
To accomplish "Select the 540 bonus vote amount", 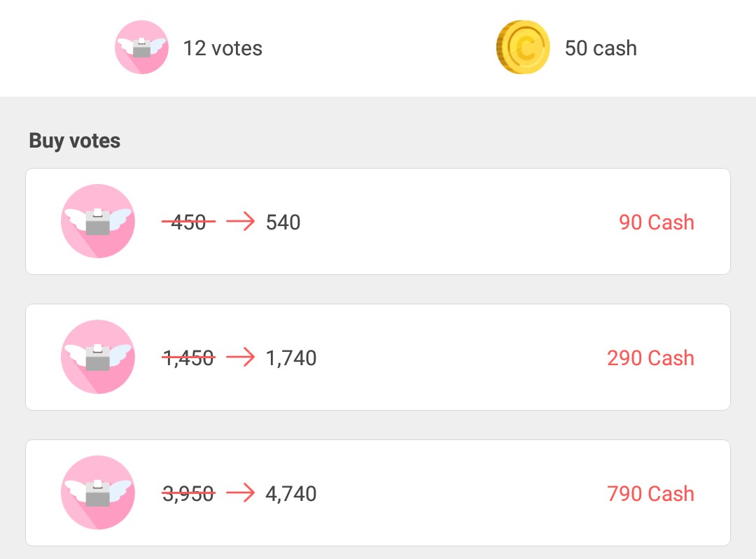I will (x=283, y=222).
